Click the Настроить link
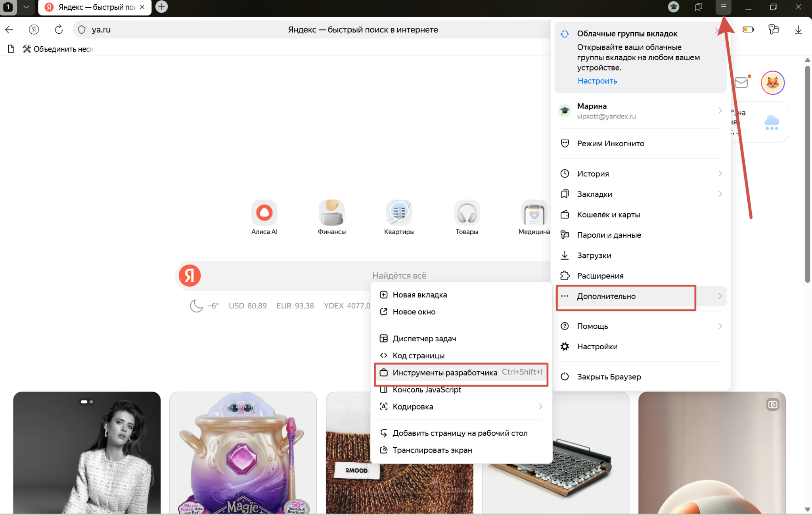The image size is (812, 515). (x=597, y=81)
